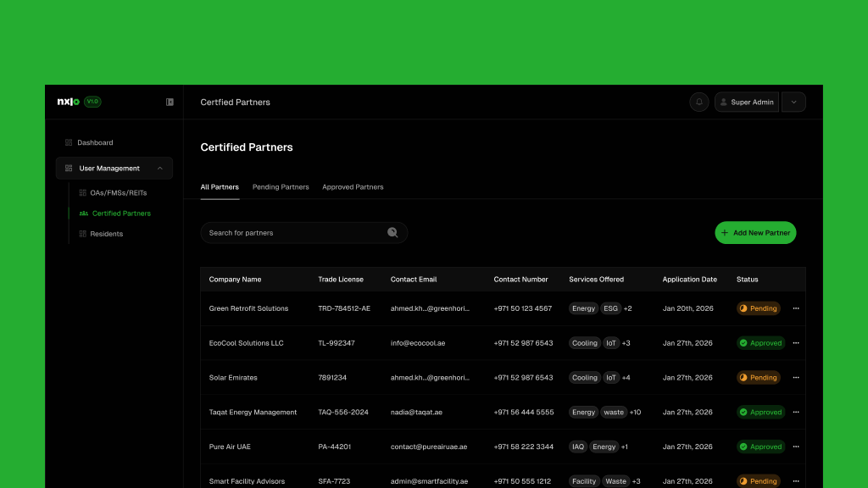Show +4 more services for Solar Emirates
The image size is (868, 488).
point(626,378)
